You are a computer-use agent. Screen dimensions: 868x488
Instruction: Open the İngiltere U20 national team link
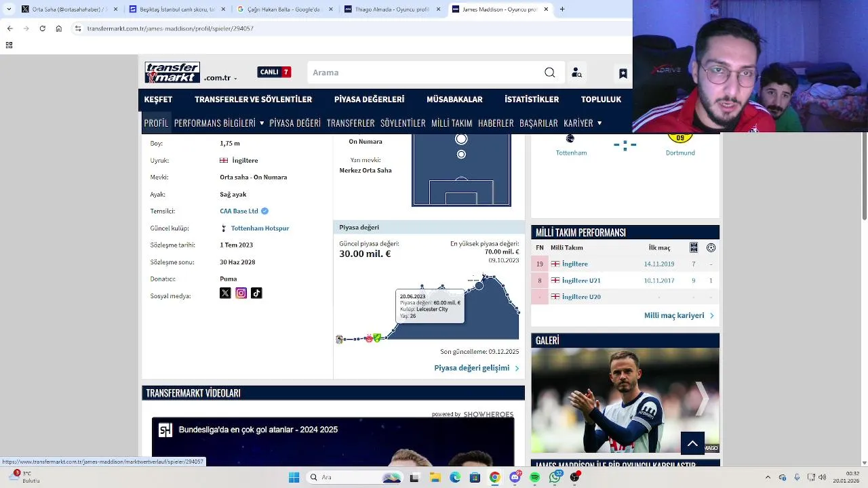click(581, 297)
